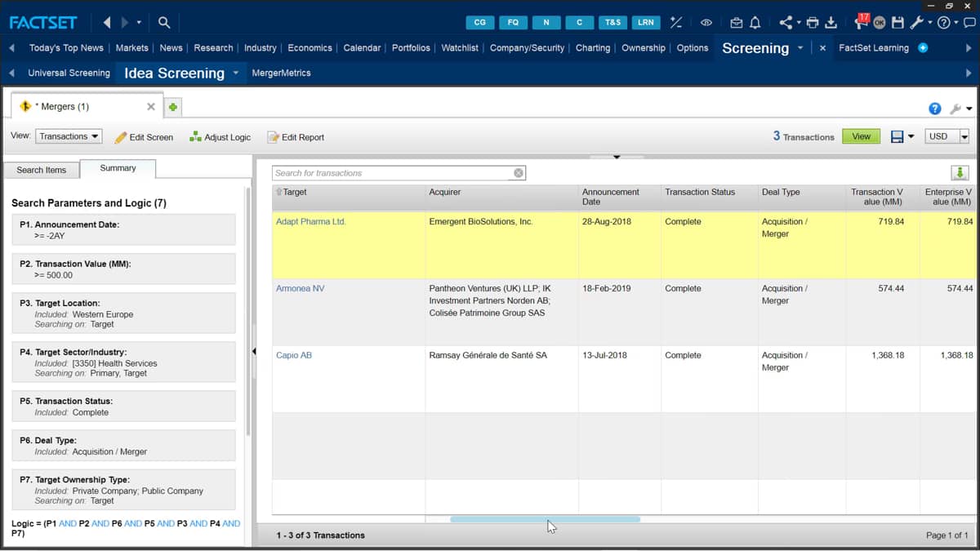
Task: Expand the Screening tab dropdown arrow
Action: [x=800, y=48]
